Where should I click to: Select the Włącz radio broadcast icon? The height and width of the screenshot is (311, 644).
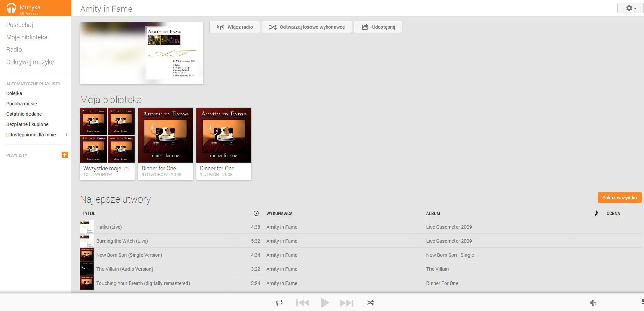[220, 26]
